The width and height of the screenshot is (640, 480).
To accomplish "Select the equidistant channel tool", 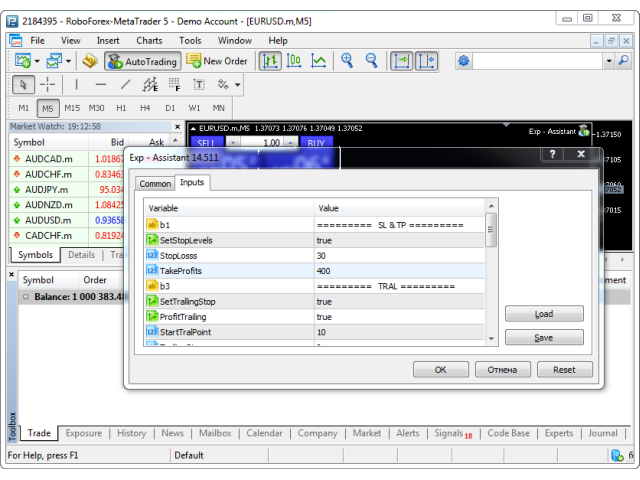I will (x=150, y=84).
